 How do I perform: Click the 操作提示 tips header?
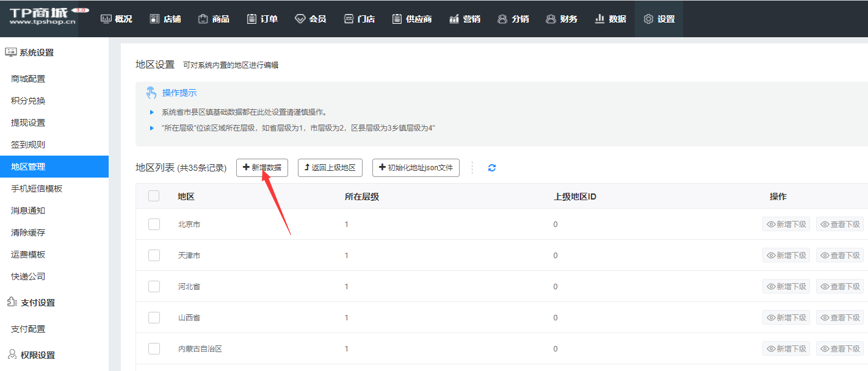[x=179, y=93]
